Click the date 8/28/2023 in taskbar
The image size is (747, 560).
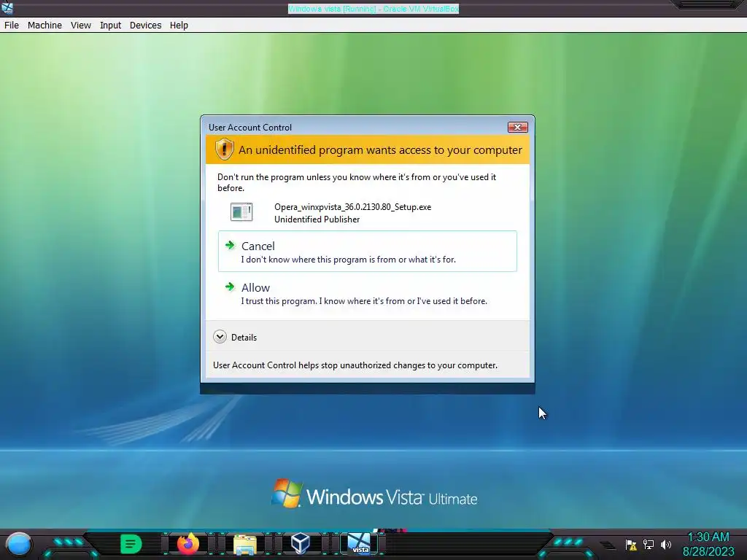(x=708, y=552)
